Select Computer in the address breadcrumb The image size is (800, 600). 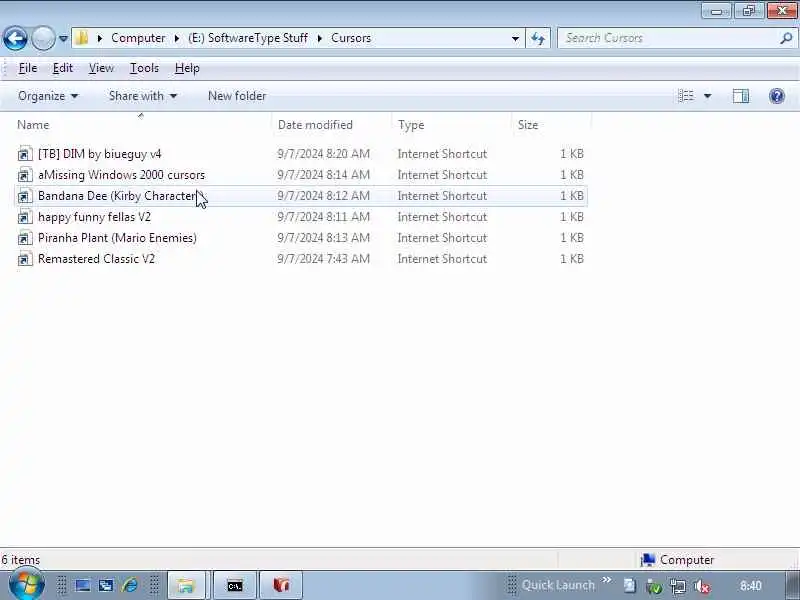pyautogui.click(x=138, y=38)
